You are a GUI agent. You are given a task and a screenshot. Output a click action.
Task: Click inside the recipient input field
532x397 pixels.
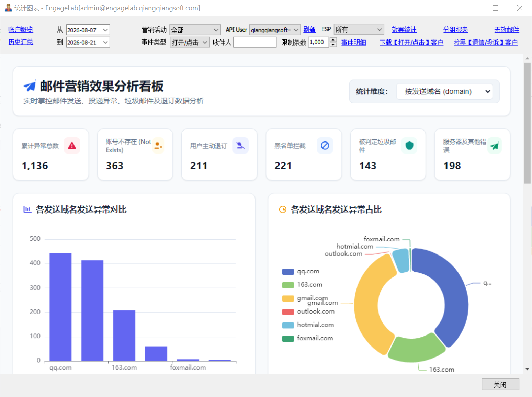pos(255,42)
